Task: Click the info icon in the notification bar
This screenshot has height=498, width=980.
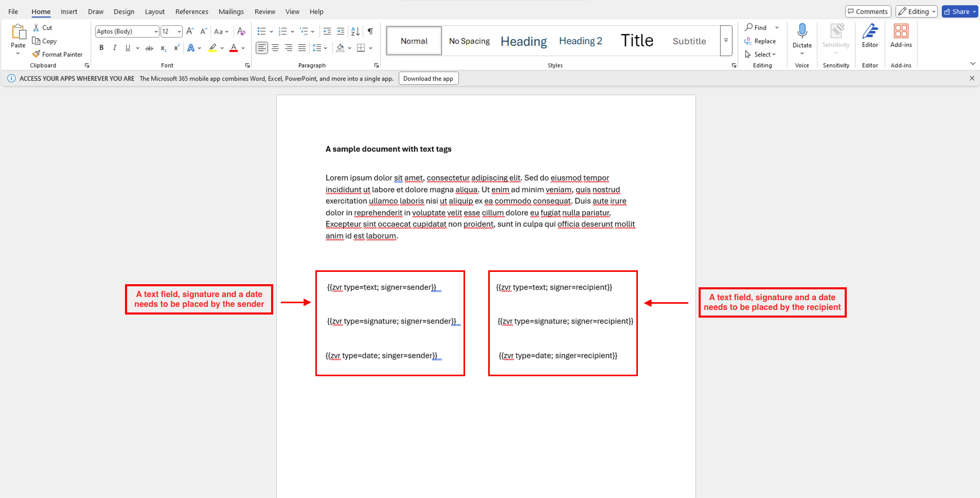Action: 11,79
